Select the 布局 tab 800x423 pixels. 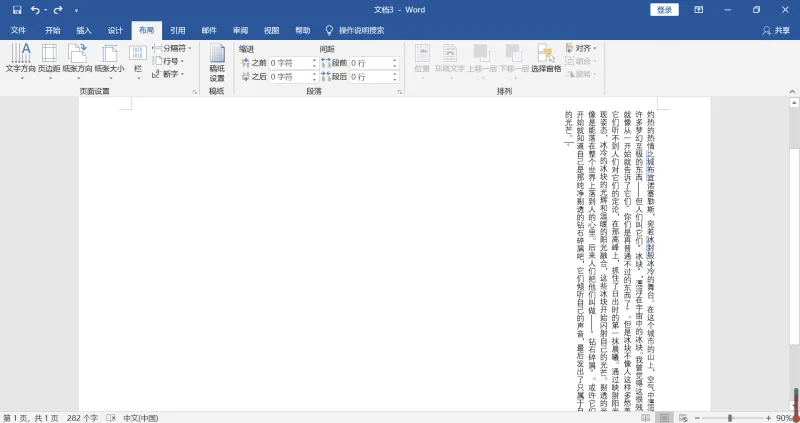coord(146,31)
